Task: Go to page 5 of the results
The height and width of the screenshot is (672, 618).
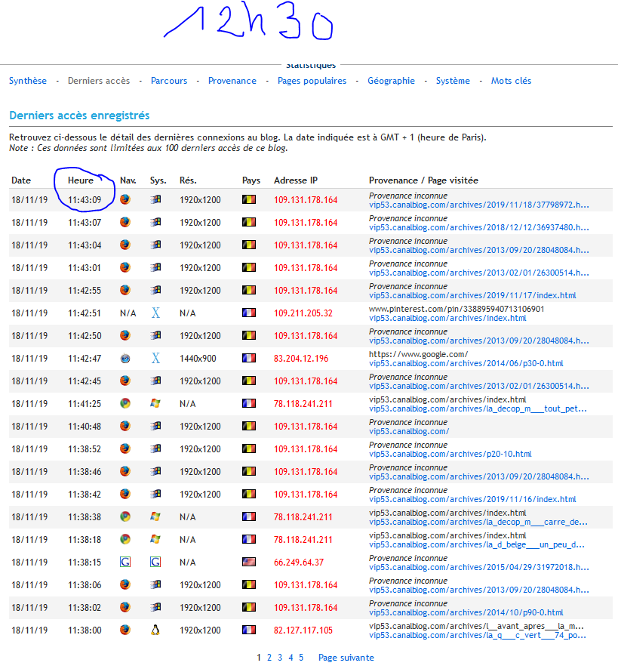Action: (301, 658)
